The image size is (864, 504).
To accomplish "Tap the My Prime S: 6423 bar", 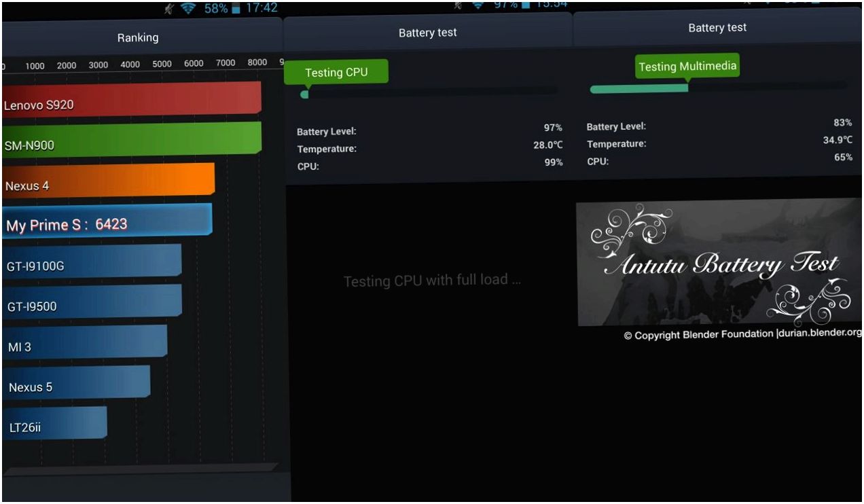I will pyautogui.click(x=107, y=221).
